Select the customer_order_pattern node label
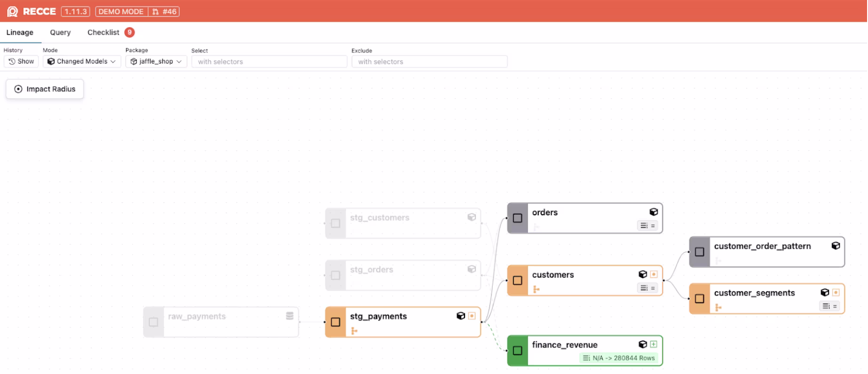868x374 pixels. point(763,246)
